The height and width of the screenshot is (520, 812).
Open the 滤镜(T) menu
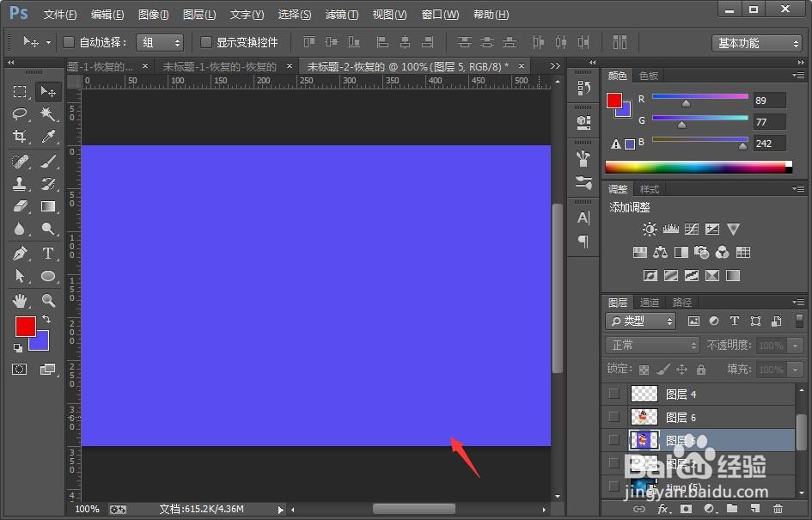point(342,15)
